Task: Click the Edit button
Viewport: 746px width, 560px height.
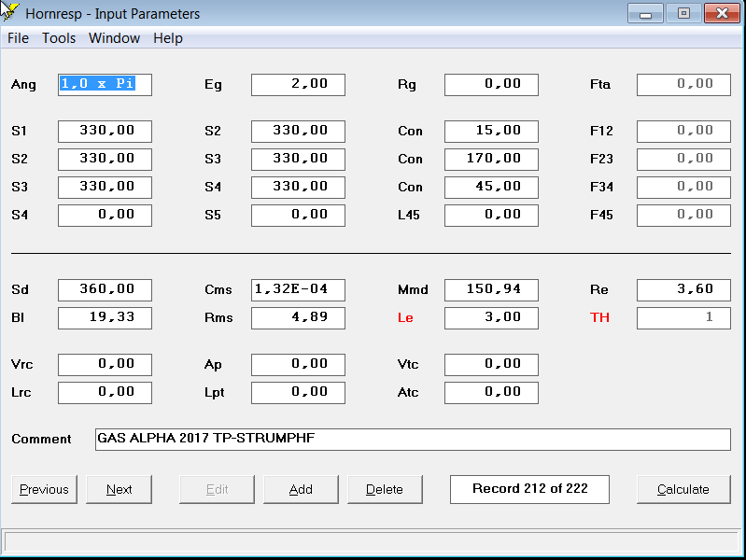Action: pyautogui.click(x=217, y=489)
